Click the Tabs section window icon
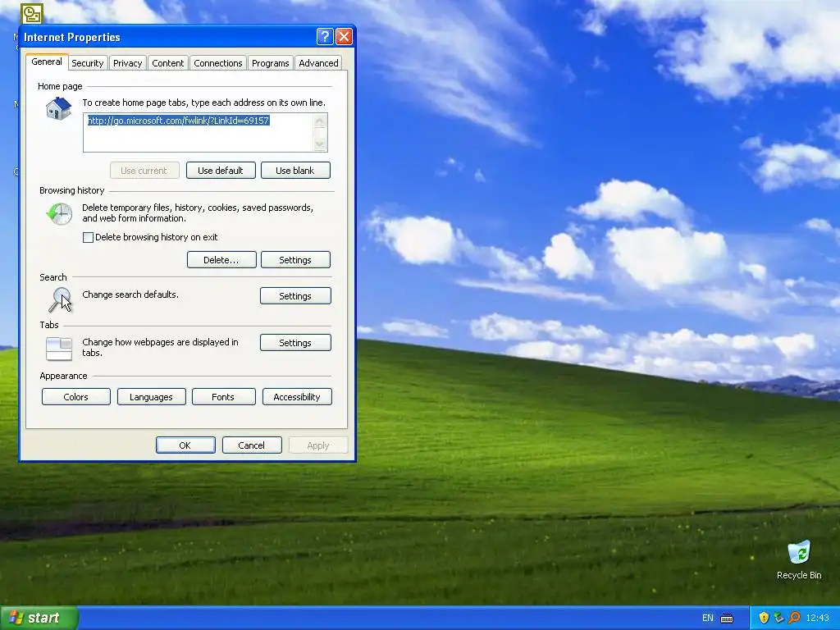The image size is (840, 630). coord(59,349)
